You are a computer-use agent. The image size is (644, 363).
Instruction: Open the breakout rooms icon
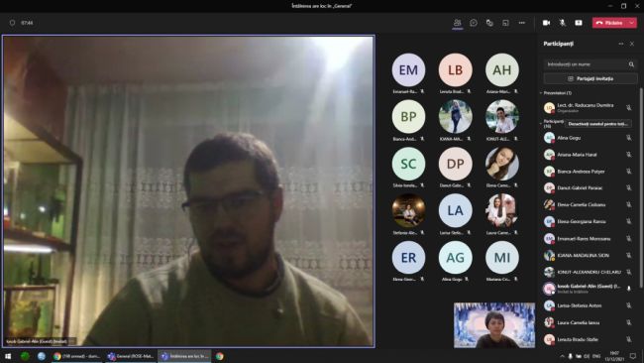[x=489, y=23]
